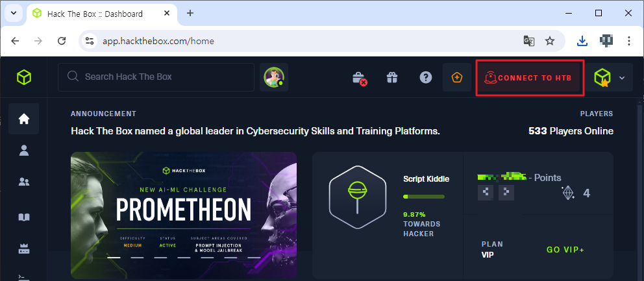Click the browser extension icon beside downloads
Image resolution: width=644 pixels, height=281 pixels.
(x=606, y=40)
